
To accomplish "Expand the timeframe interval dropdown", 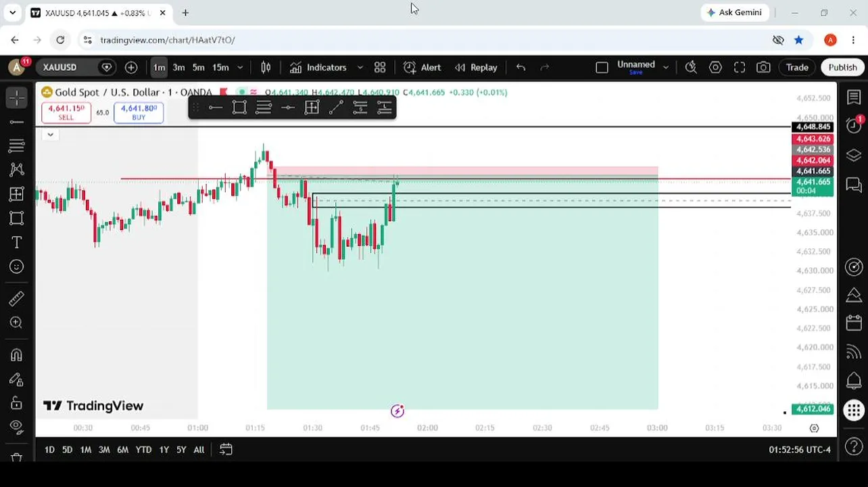I will tap(240, 67).
